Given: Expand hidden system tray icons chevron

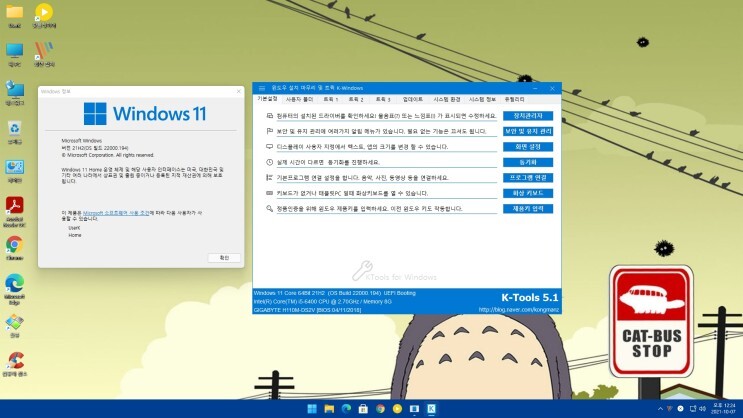Looking at the screenshot, I should [x=660, y=409].
